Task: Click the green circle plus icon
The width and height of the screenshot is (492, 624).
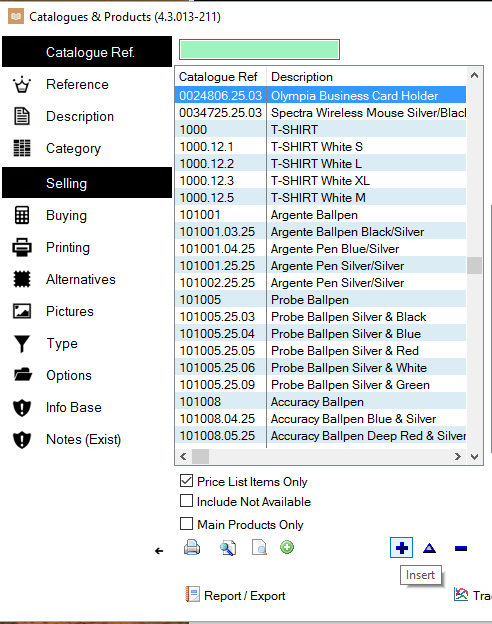Action: pyautogui.click(x=287, y=547)
